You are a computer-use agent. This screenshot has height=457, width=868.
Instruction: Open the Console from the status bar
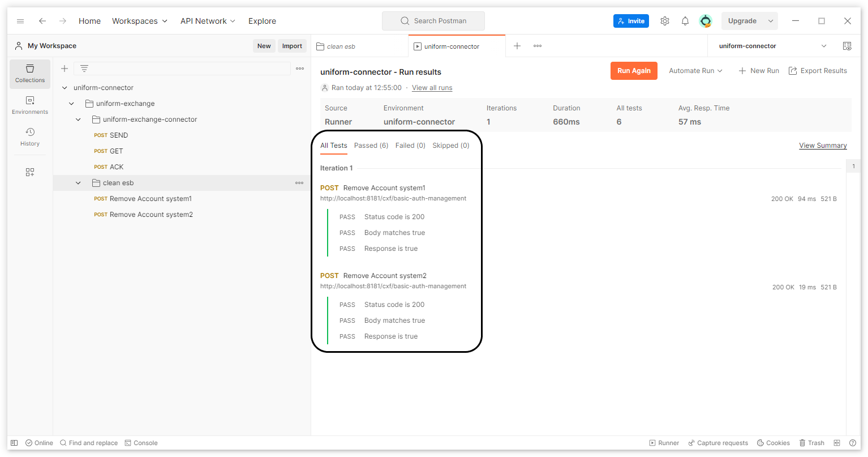click(x=141, y=443)
